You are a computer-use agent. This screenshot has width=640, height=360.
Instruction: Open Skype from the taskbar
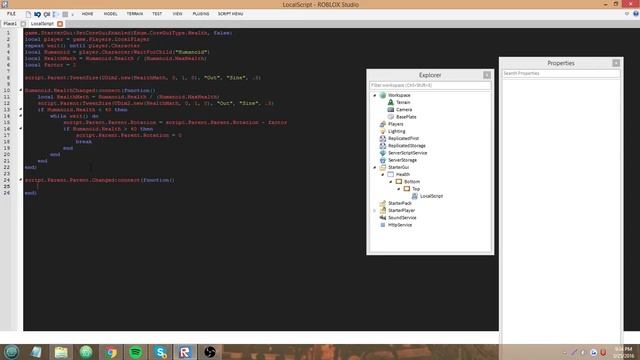160,352
